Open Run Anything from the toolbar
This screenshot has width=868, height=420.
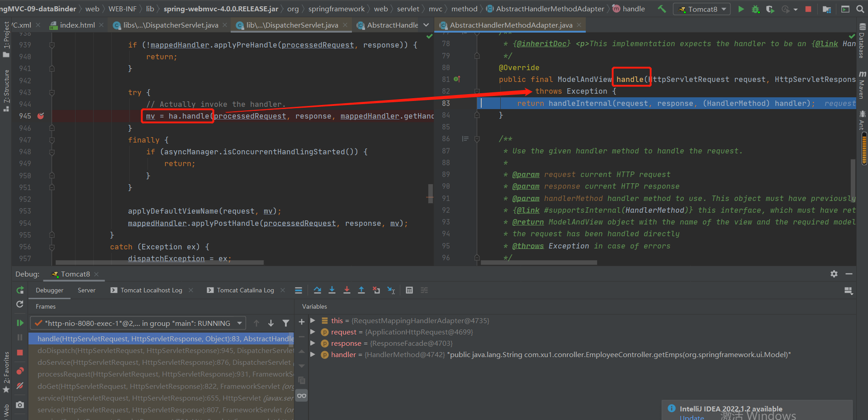845,9
